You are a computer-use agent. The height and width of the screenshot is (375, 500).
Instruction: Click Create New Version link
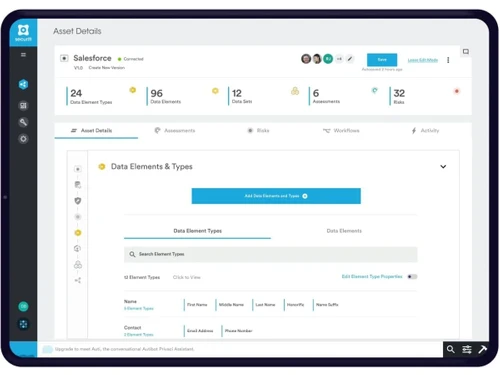pyautogui.click(x=107, y=68)
